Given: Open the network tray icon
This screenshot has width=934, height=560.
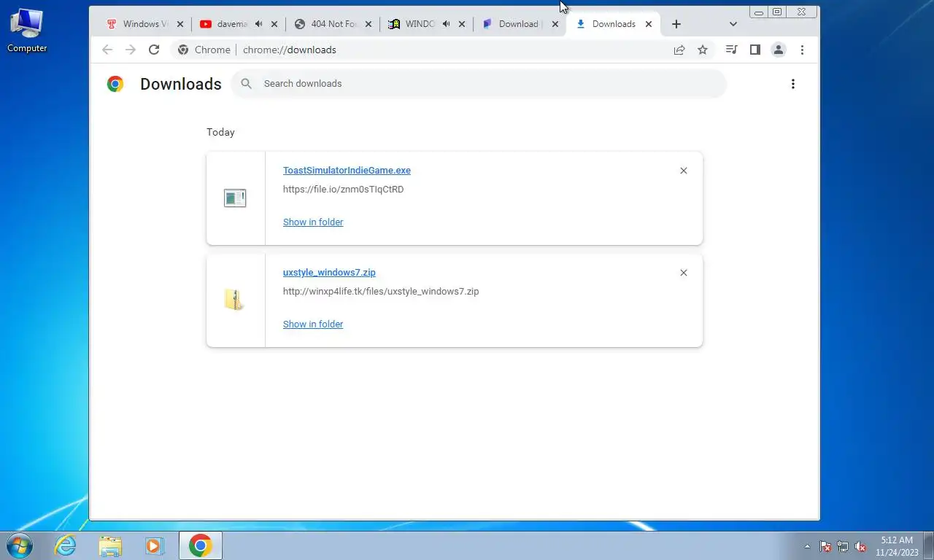Looking at the screenshot, I should (x=843, y=546).
